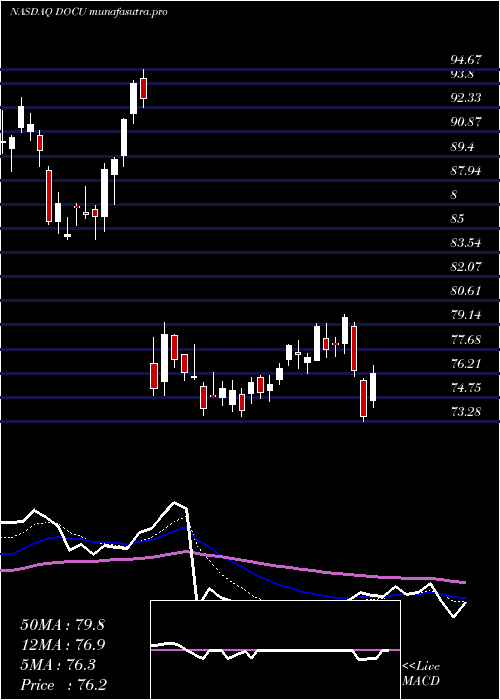The image size is (500, 700).
Task: Click the 74.75 price level label
Action: (x=466, y=388)
